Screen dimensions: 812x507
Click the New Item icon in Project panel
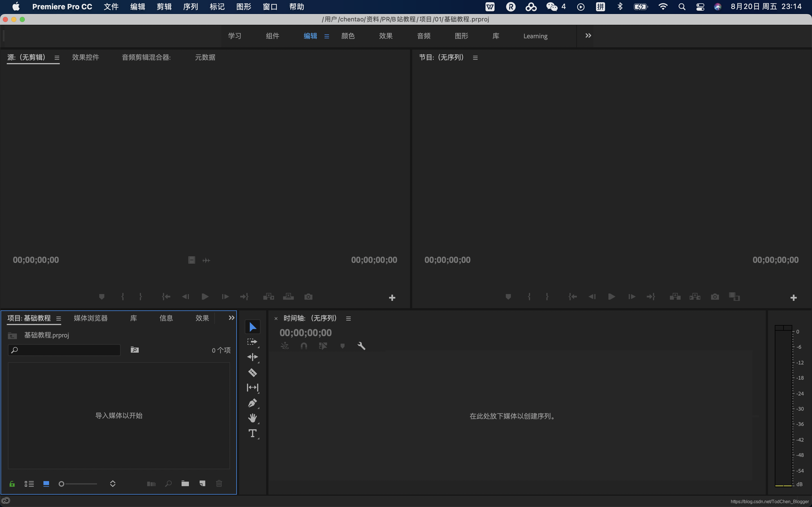[202, 484]
